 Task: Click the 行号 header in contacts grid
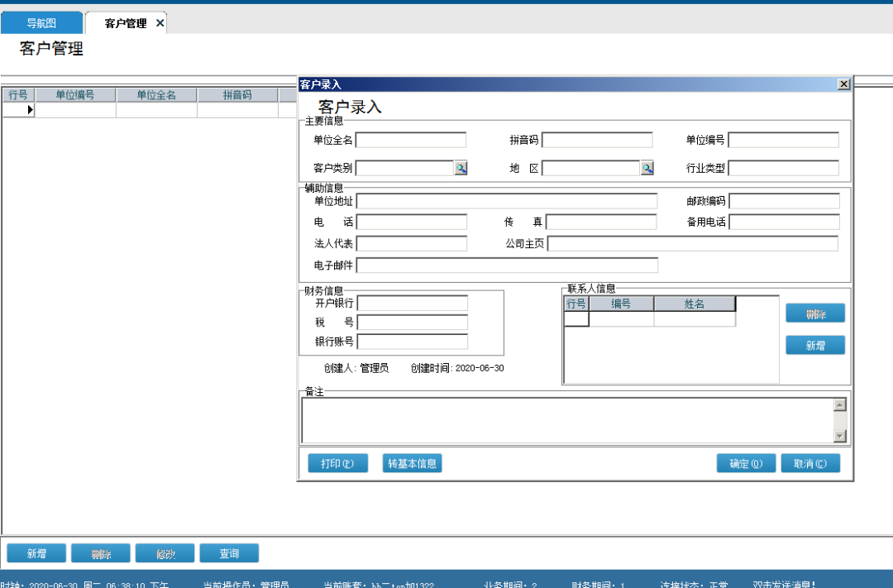pos(576,304)
